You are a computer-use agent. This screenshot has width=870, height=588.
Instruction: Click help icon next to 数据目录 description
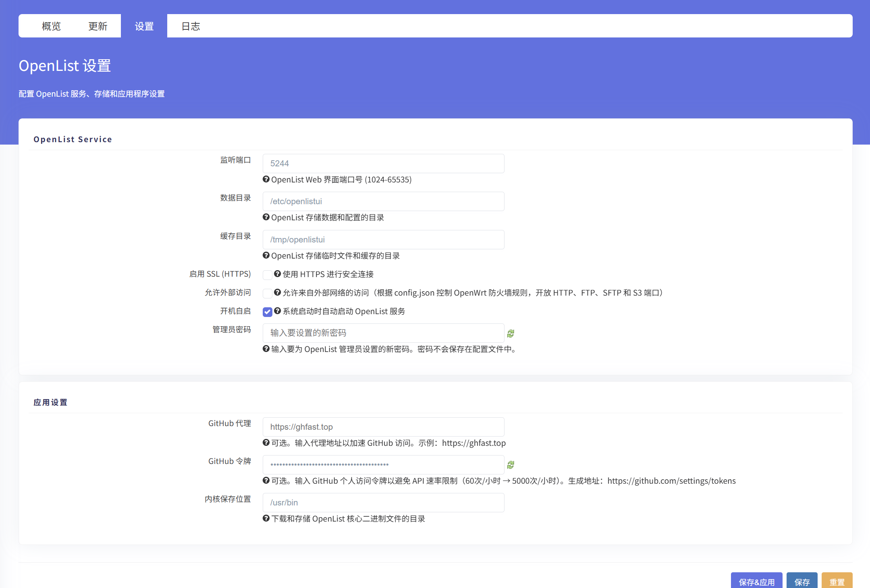pos(266,217)
